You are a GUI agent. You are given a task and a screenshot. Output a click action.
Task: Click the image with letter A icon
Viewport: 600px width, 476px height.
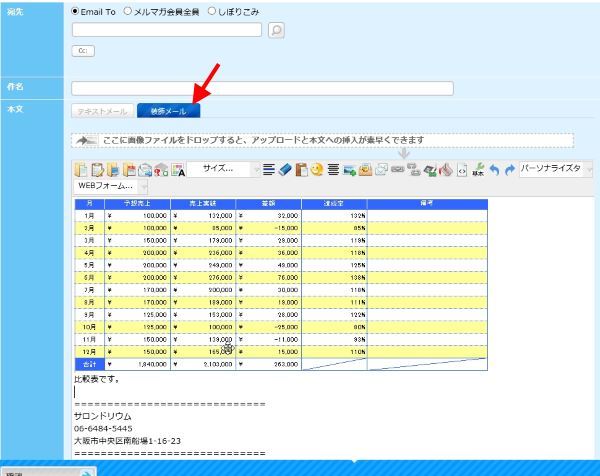coord(178,170)
